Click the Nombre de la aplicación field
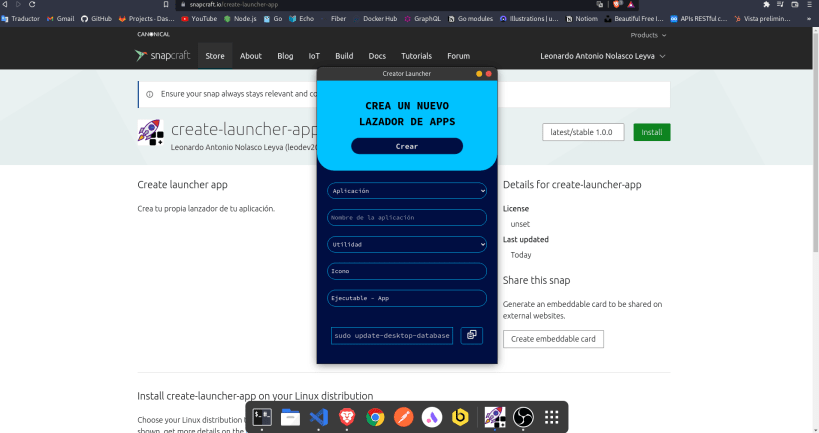Image resolution: width=819 pixels, height=433 pixels. point(407,217)
